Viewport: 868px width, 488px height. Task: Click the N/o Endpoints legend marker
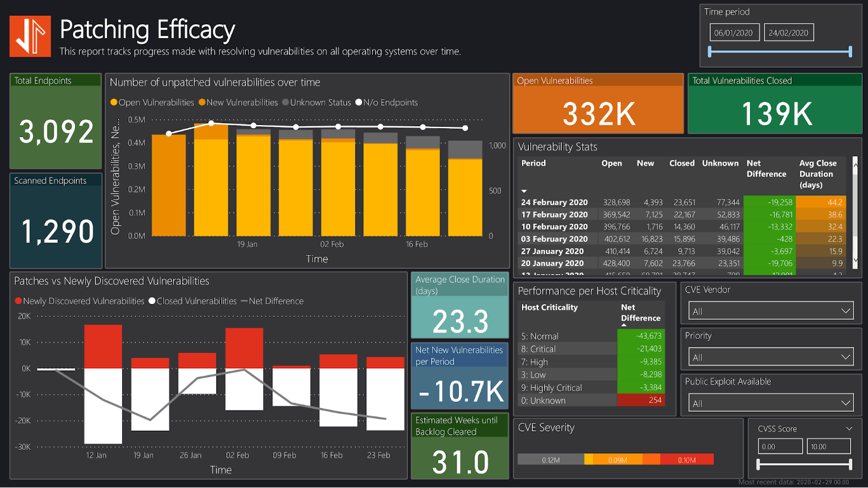click(358, 102)
